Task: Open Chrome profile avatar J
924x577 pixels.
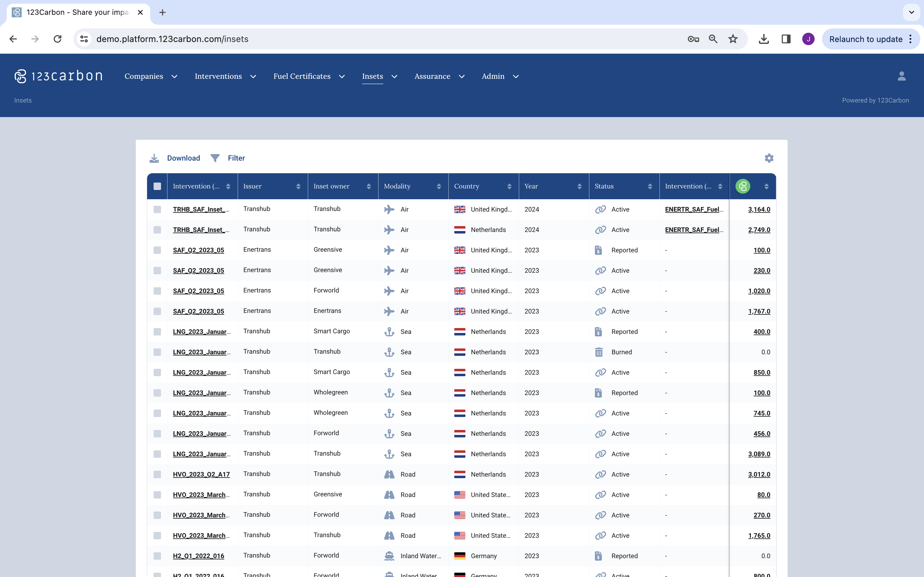Action: click(x=808, y=39)
